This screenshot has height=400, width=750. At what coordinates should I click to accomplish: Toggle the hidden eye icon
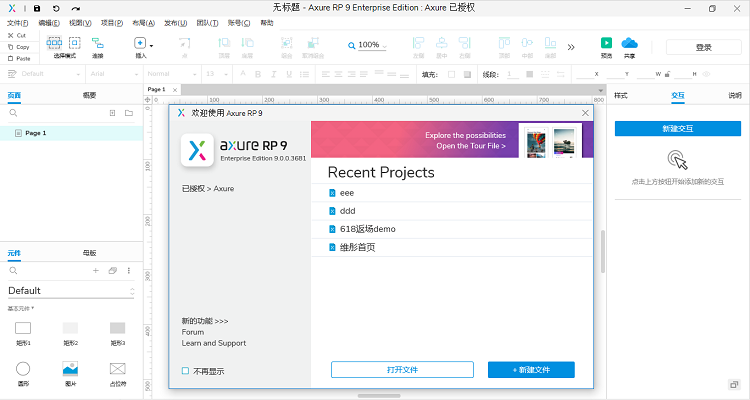[706, 74]
